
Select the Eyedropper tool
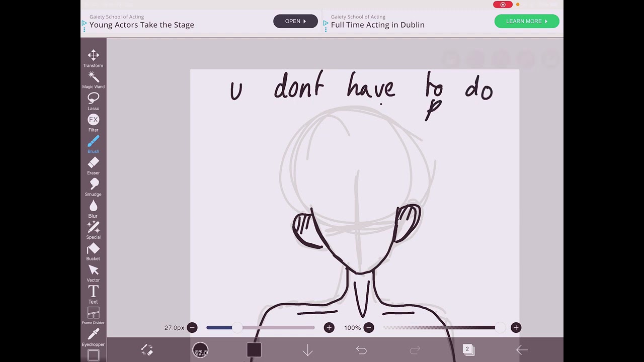(93, 337)
